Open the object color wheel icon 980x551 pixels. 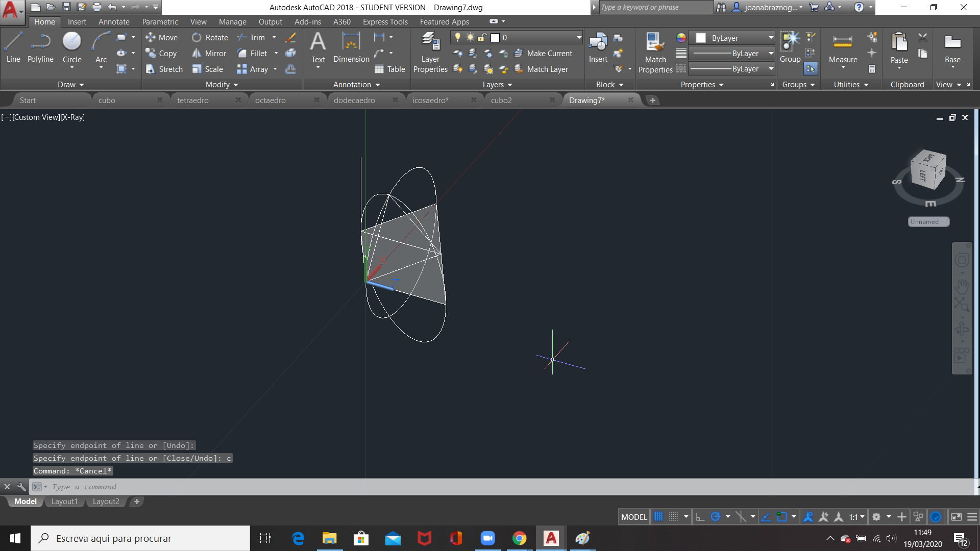[x=681, y=38]
